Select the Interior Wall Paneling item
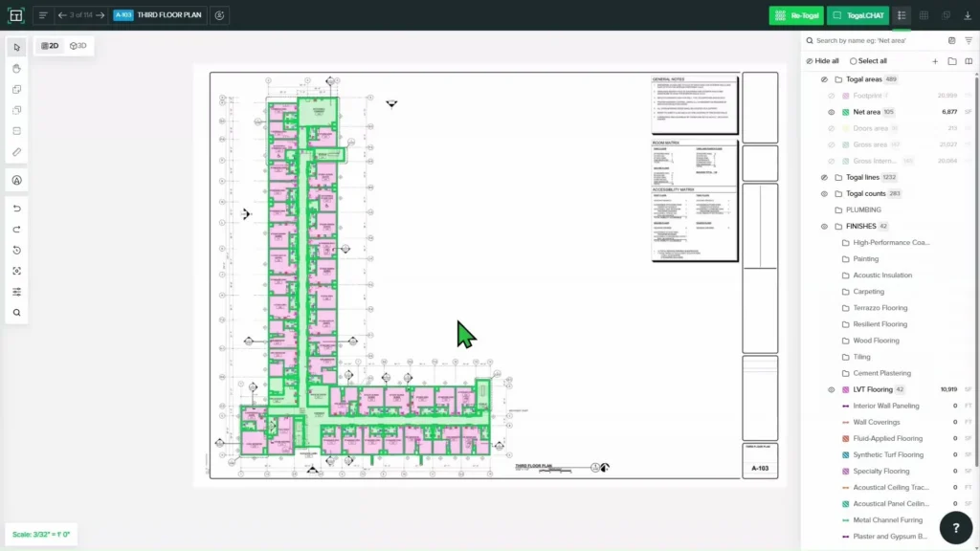980x551 pixels. click(885, 406)
